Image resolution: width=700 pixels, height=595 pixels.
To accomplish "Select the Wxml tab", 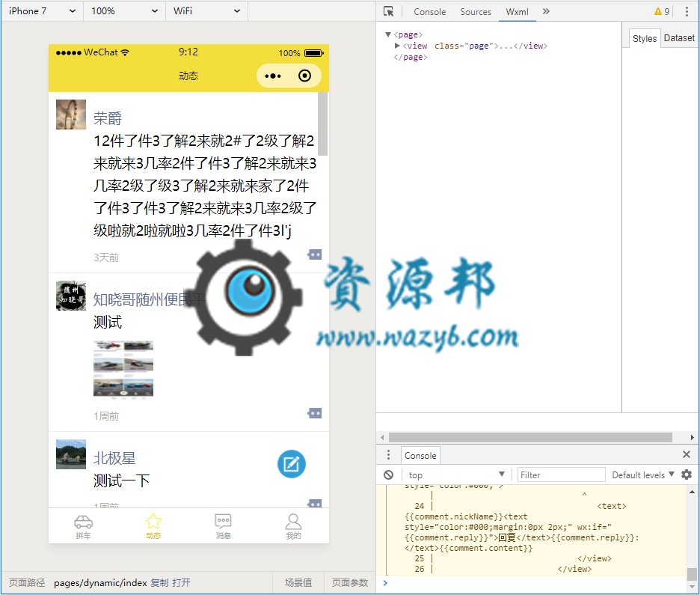I will pos(517,12).
